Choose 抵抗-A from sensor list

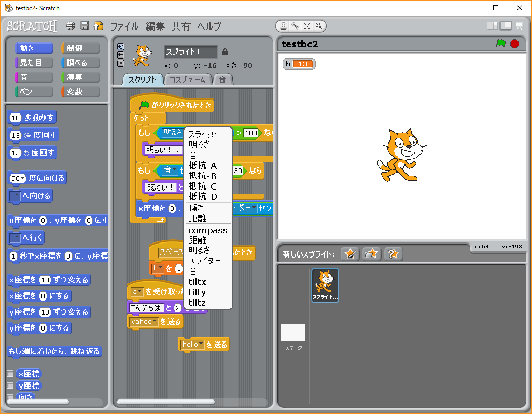203,166
